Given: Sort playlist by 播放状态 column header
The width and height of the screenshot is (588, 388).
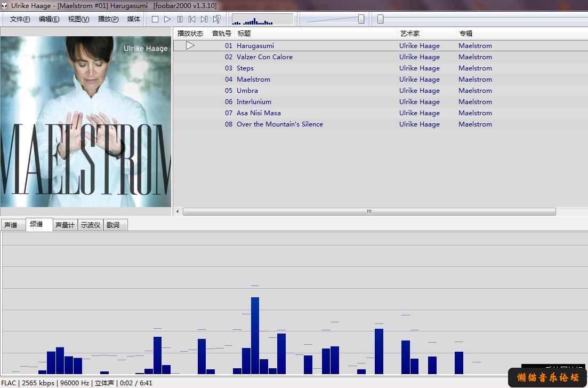Looking at the screenshot, I should [190, 34].
